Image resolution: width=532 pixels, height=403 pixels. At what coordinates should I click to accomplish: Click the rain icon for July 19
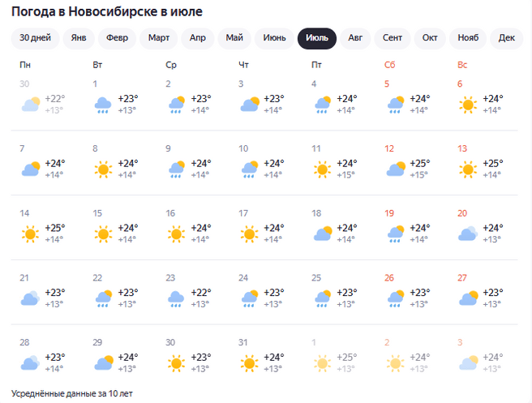pyautogui.click(x=395, y=234)
